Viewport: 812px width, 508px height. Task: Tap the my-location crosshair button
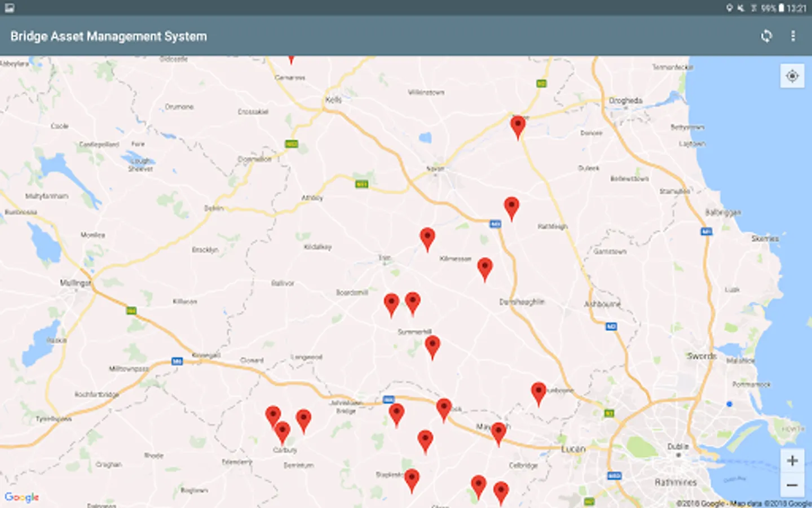(792, 76)
